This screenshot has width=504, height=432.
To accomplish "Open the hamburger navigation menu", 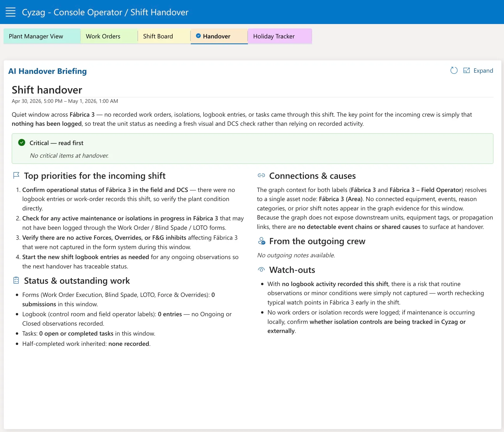I will 11,12.
